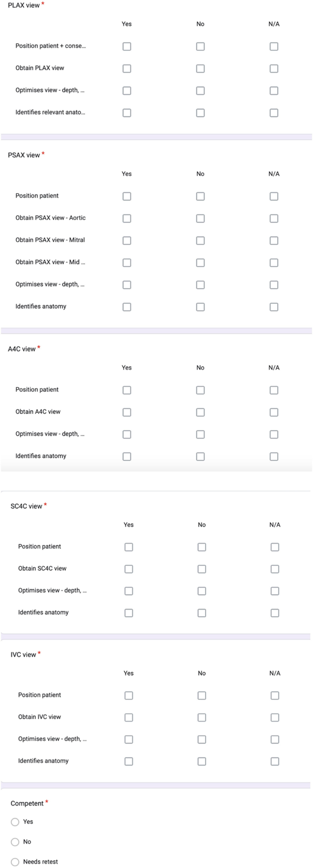The image size is (313, 868).
Task: Select the Needs retest option
Action: (15, 862)
